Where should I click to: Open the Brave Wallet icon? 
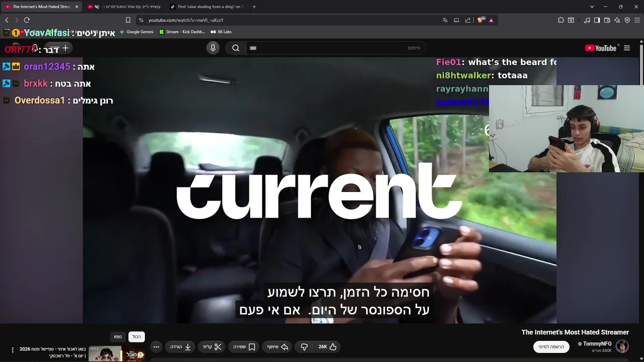click(x=607, y=20)
